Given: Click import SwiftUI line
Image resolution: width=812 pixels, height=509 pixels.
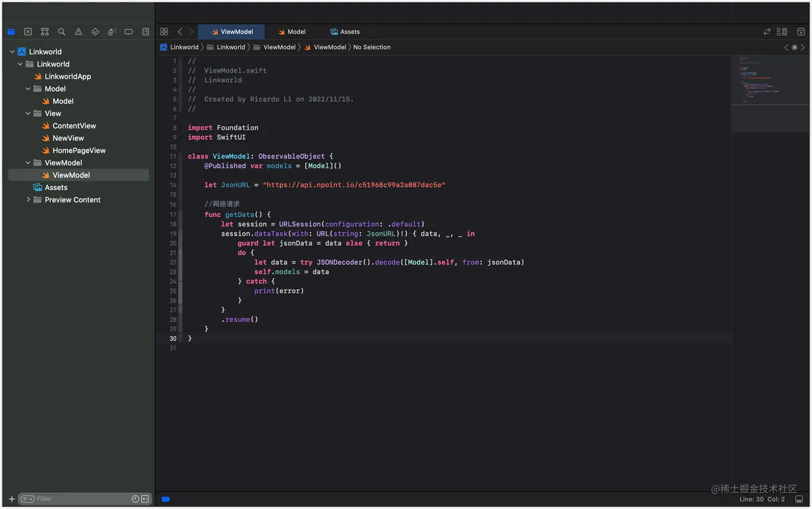Looking at the screenshot, I should [x=216, y=137].
